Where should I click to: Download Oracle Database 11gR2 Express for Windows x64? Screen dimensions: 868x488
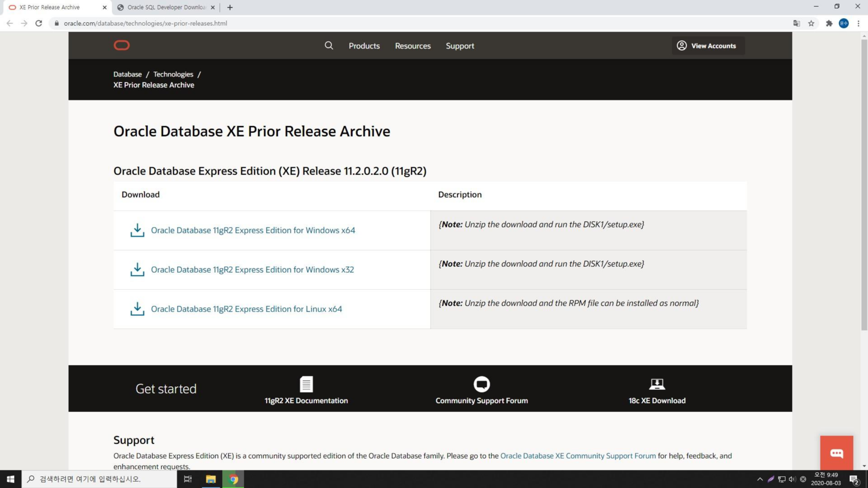(253, 230)
